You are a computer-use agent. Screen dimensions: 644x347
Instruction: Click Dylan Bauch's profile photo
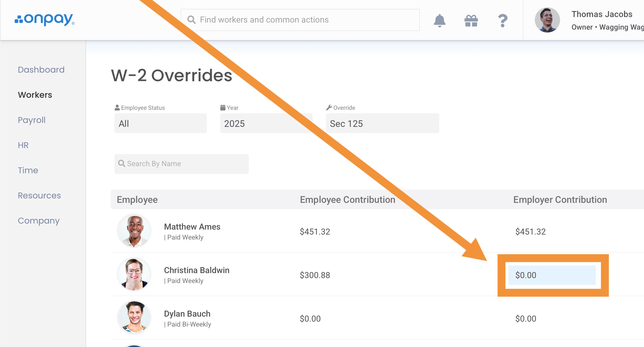pyautogui.click(x=134, y=318)
